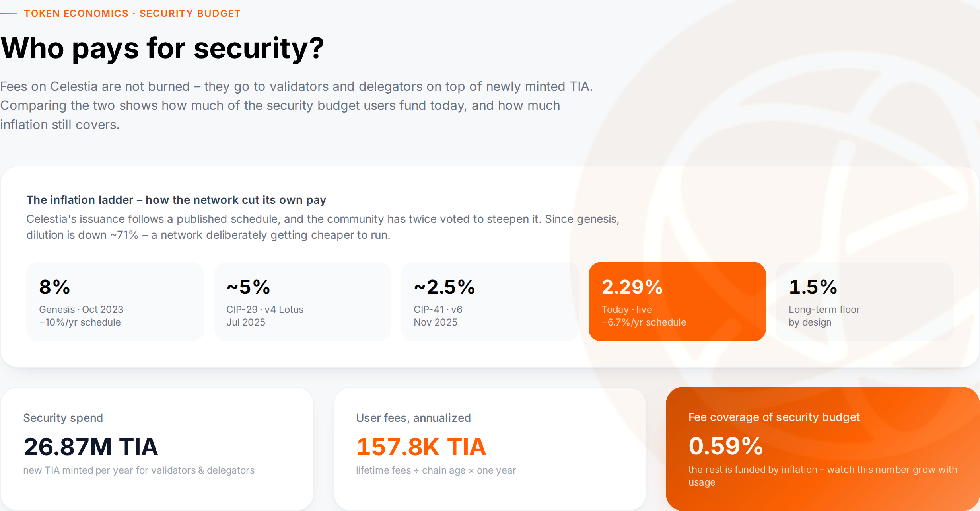
Task: Click the User fees annualized card
Action: point(490,449)
